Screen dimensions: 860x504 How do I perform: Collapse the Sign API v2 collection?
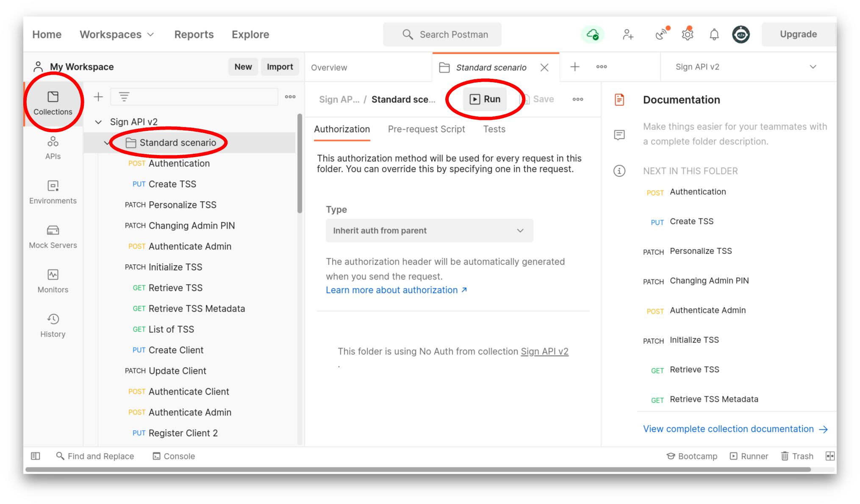pyautogui.click(x=98, y=122)
